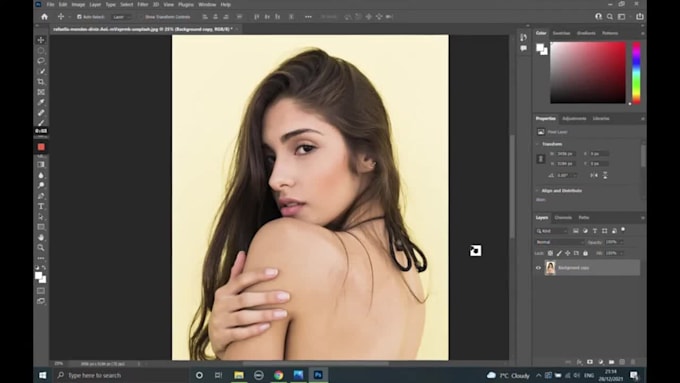Select the Crop tool
680x383 pixels.
pos(41,82)
